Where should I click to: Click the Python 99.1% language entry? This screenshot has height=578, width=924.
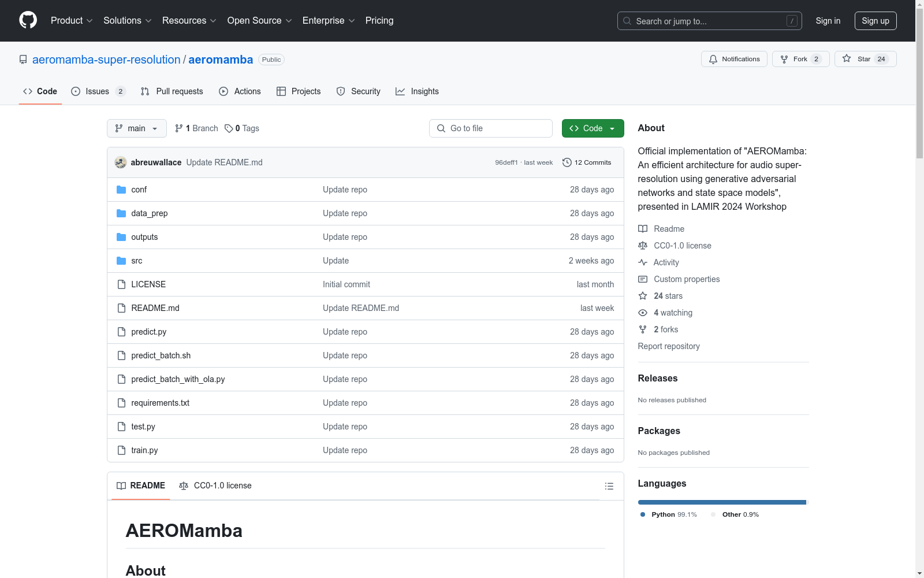[x=668, y=514]
